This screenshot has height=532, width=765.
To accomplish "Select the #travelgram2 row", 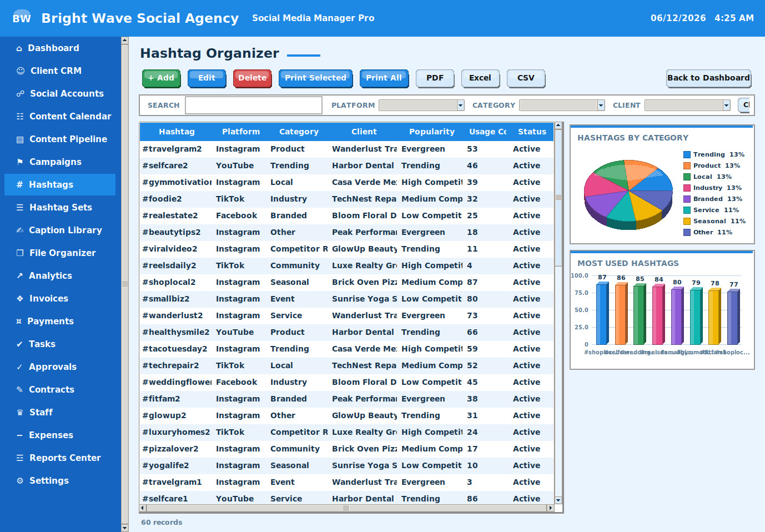I will [x=346, y=149].
